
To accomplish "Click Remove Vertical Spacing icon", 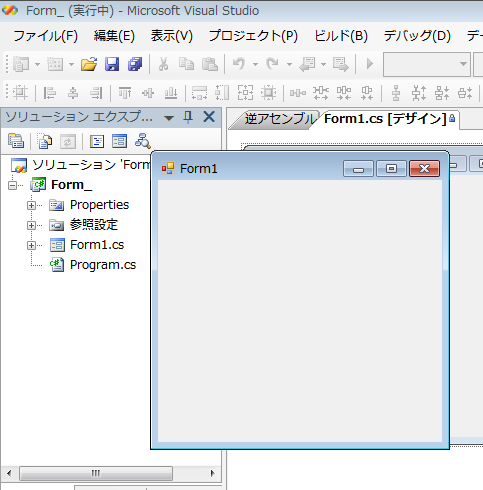I will 465,93.
